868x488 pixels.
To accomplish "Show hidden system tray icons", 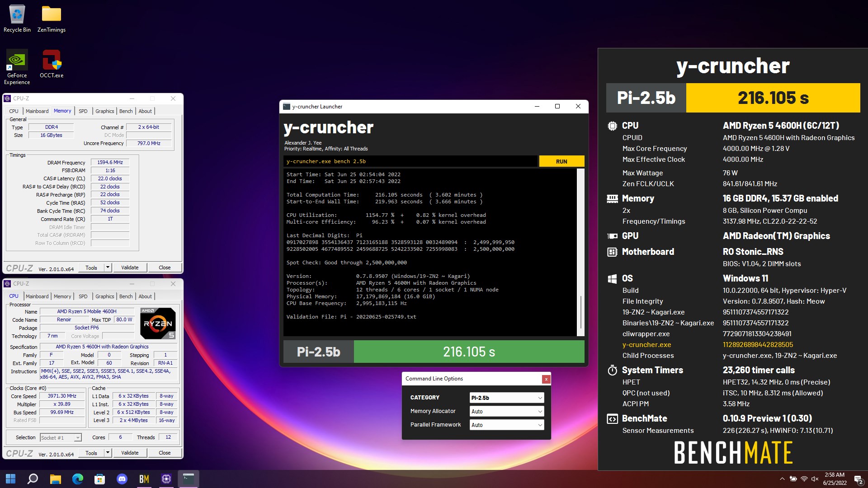I will click(x=782, y=479).
